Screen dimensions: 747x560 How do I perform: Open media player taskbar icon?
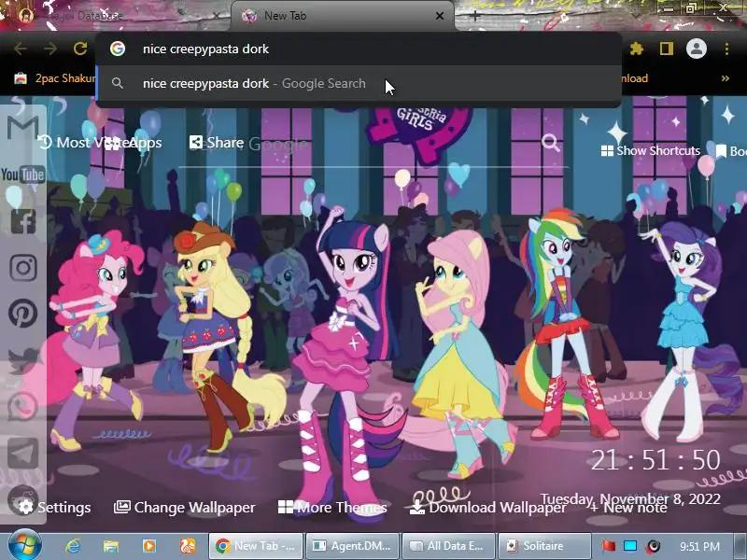point(149,546)
